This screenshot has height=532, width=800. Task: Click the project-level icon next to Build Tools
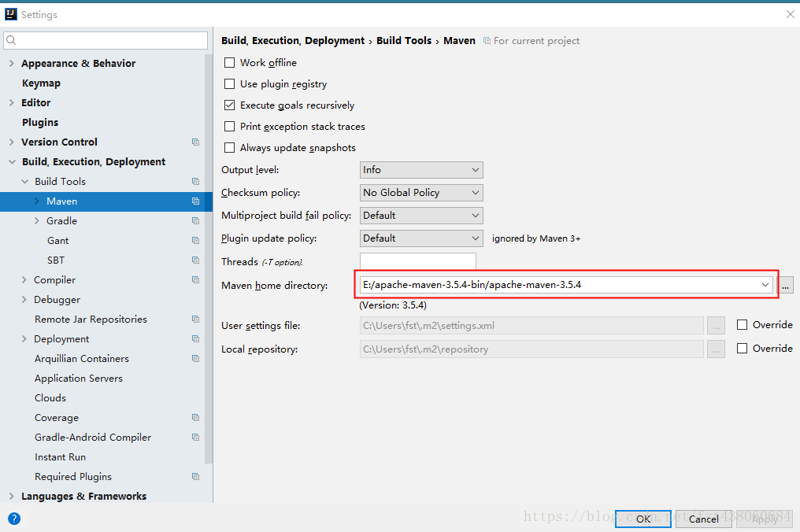(x=195, y=181)
